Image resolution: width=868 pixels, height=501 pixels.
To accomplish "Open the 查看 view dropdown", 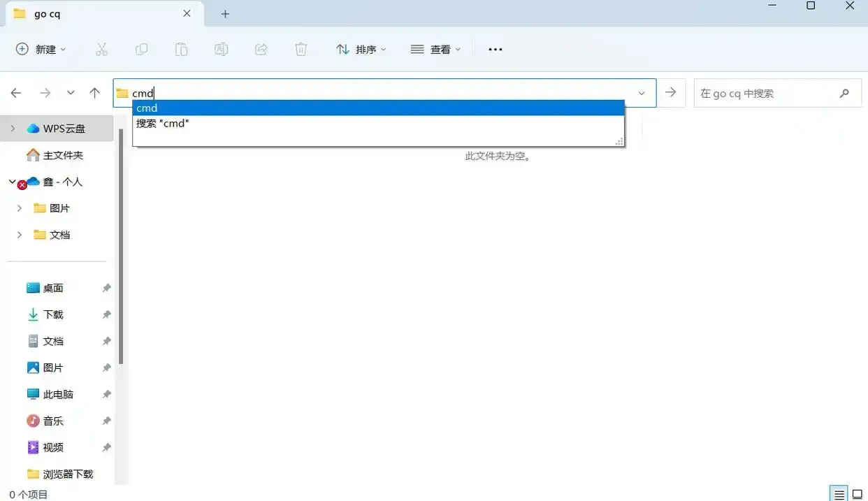I will click(436, 49).
